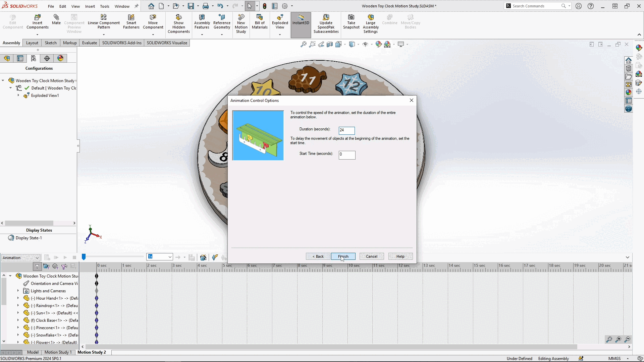Click the Take Snapshot tool
This screenshot has width=644, height=362.
(x=351, y=22)
